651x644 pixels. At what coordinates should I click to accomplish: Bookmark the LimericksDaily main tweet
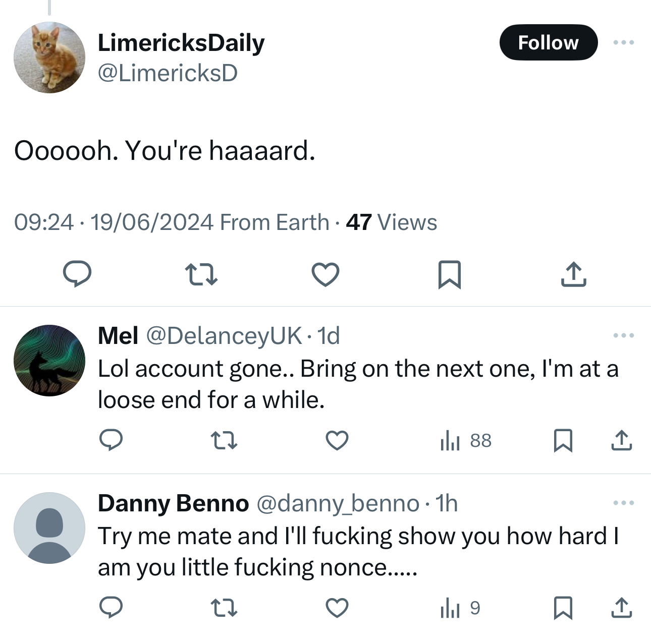pyautogui.click(x=449, y=274)
